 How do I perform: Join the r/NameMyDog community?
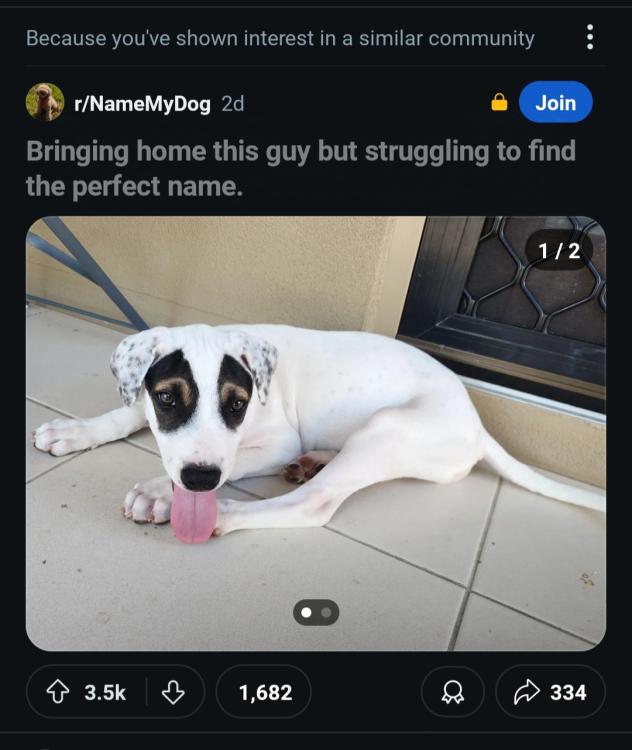pyautogui.click(x=555, y=102)
